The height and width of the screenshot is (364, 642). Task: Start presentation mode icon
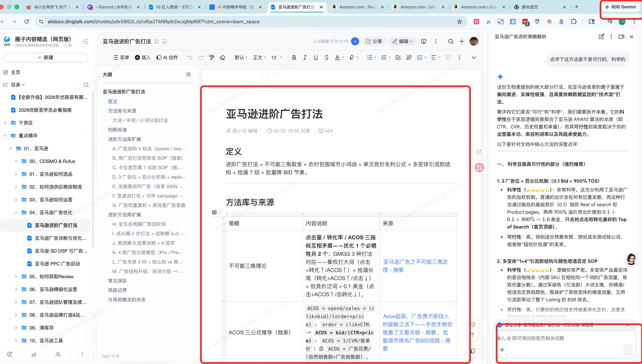pos(423,41)
